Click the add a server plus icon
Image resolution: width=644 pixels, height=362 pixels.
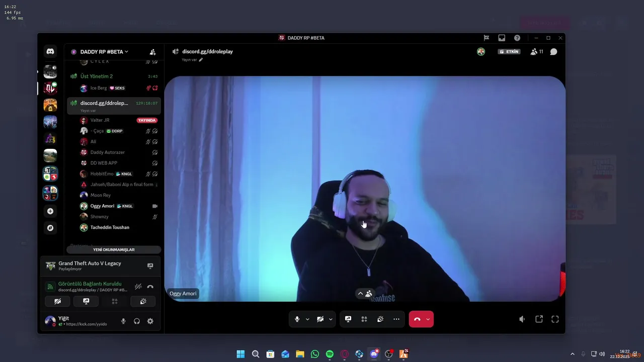(x=50, y=211)
